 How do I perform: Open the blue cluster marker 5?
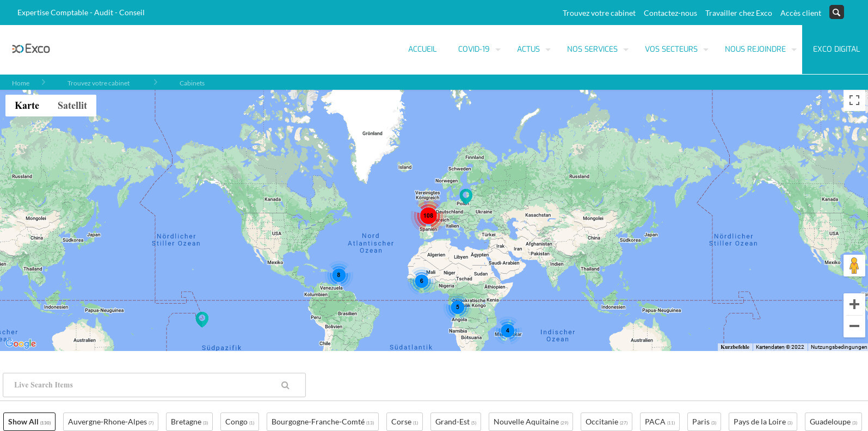[x=458, y=307]
